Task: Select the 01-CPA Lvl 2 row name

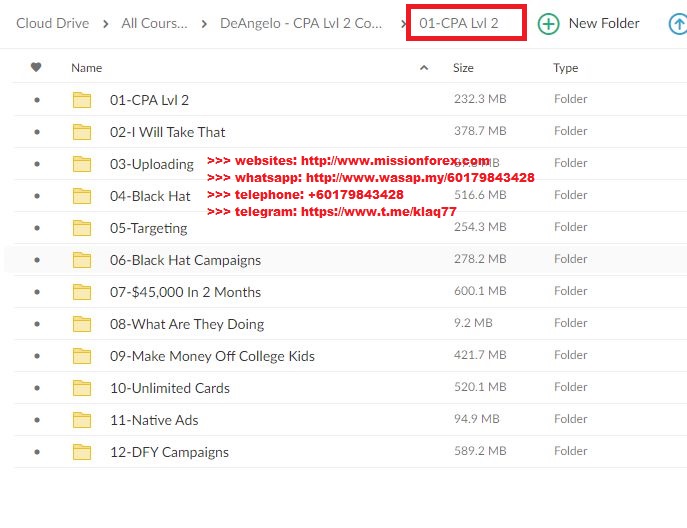Action: tap(149, 100)
